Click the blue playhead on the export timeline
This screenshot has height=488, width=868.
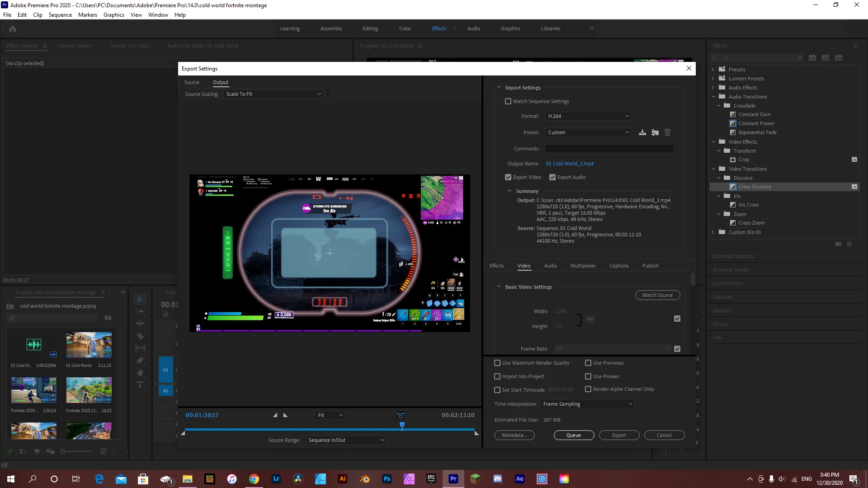click(x=402, y=425)
